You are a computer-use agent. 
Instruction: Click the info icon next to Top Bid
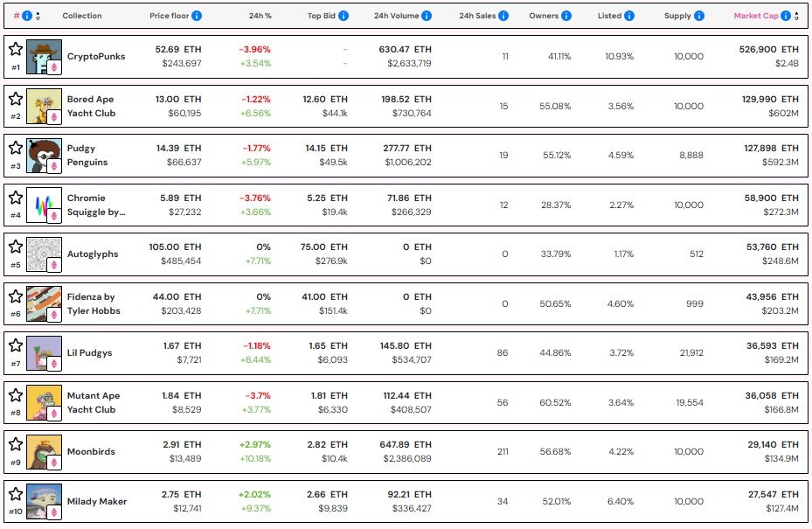(342, 15)
